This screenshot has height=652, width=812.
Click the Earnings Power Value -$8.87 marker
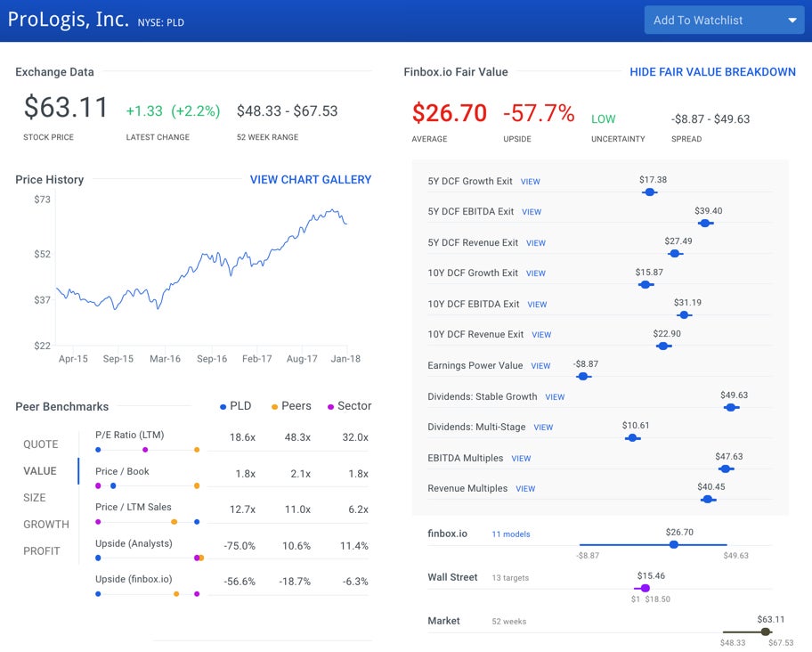click(583, 377)
